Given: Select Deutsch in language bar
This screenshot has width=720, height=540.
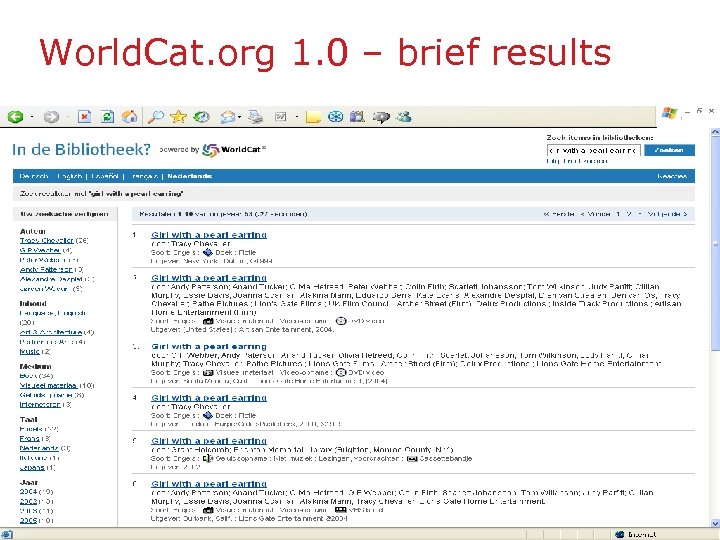Looking at the screenshot, I should click(x=34, y=176).
